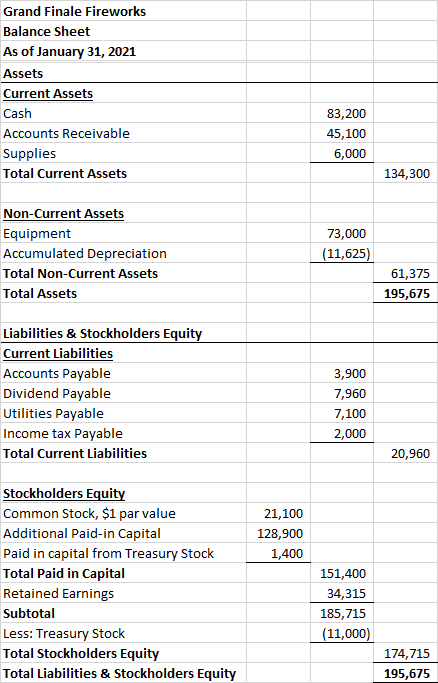Click the 'Subtotal' label cell
The width and height of the screenshot is (438, 683).
tap(123, 614)
